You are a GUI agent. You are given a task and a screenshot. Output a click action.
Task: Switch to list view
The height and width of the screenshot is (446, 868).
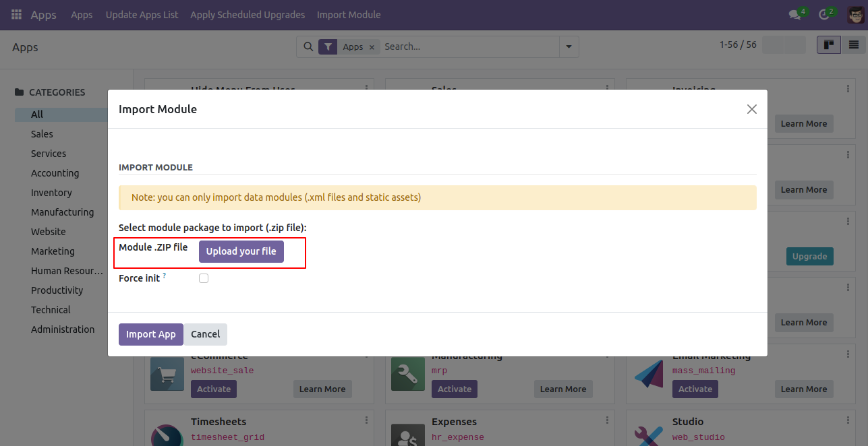coord(853,45)
